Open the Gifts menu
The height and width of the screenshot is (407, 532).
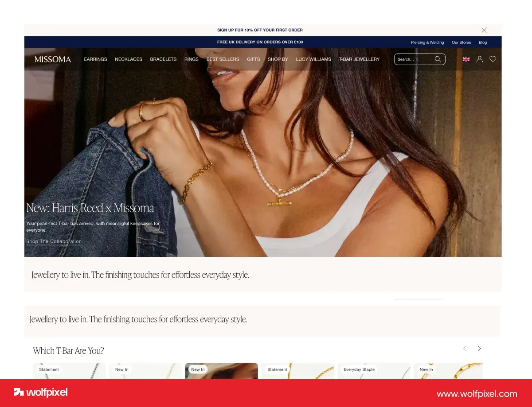point(254,59)
